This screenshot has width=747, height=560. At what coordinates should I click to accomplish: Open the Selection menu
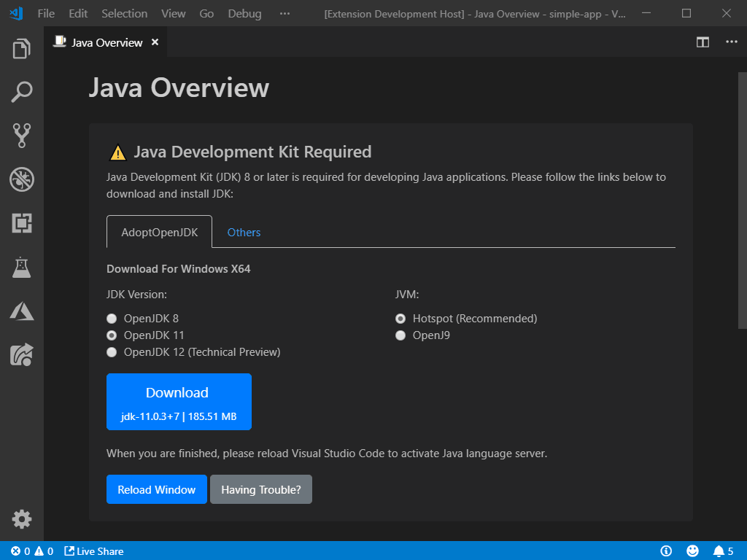124,14
